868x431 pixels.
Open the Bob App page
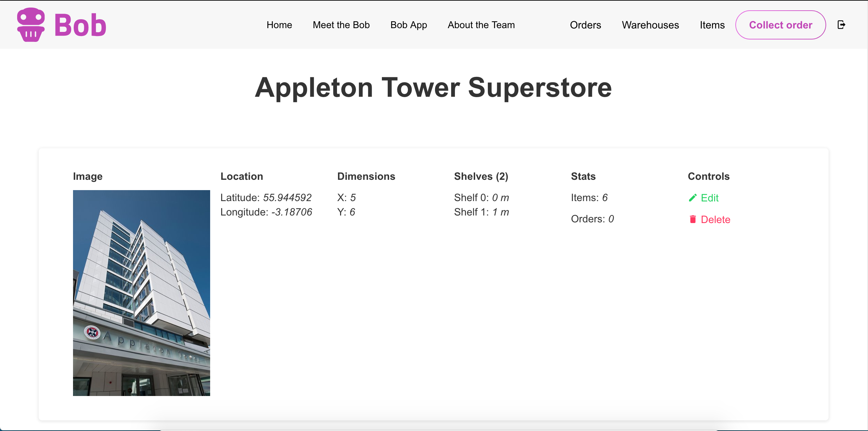coord(409,25)
